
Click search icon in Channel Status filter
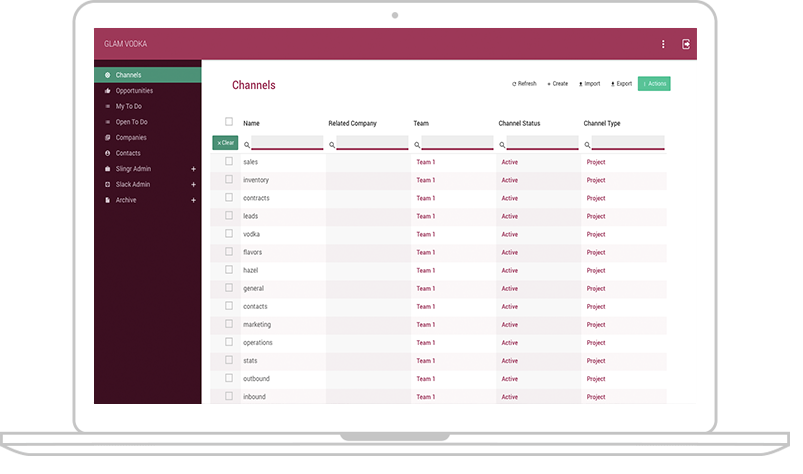pos(502,145)
